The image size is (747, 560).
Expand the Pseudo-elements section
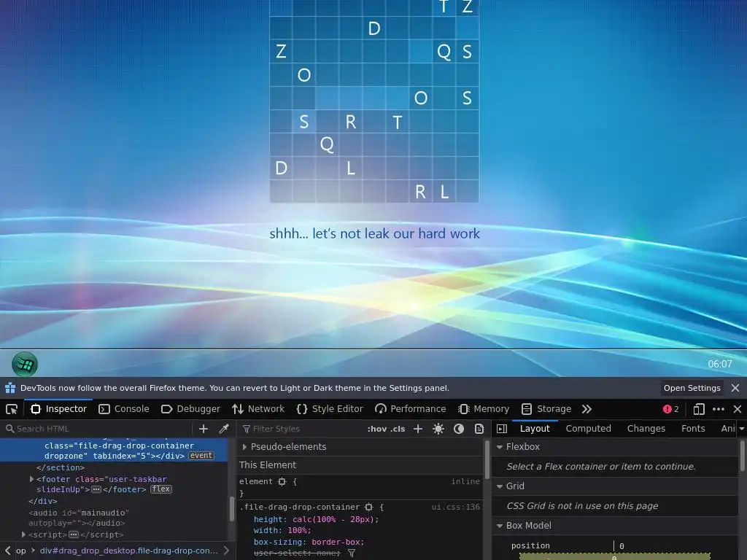pyautogui.click(x=244, y=447)
